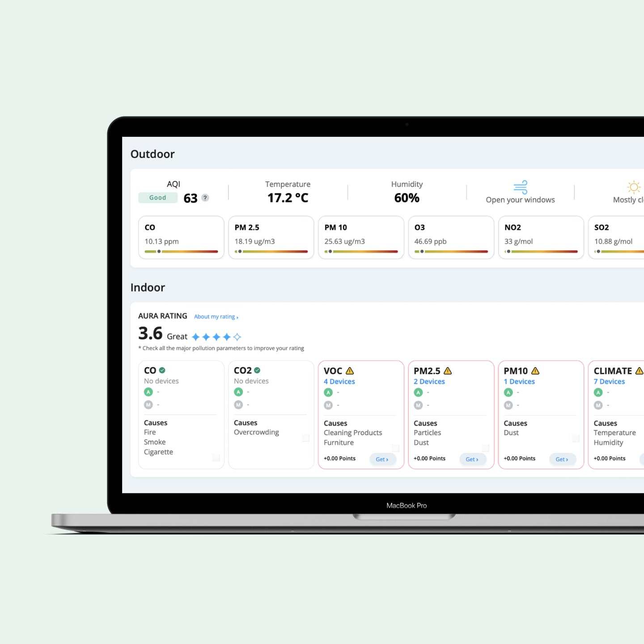Click the AQI help question mark icon
This screenshot has height=644, width=644.
coord(205,198)
